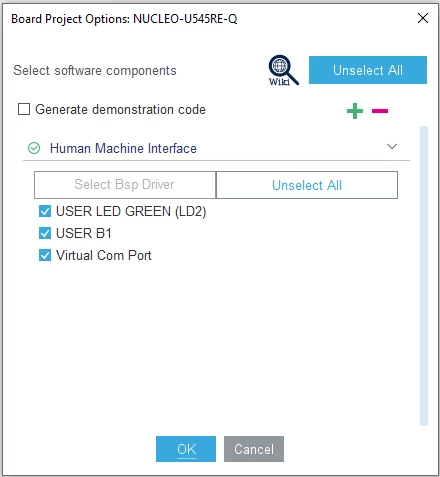Select the Select Bsp Driver tab
Viewport: 440px width, 477px height.
(125, 185)
